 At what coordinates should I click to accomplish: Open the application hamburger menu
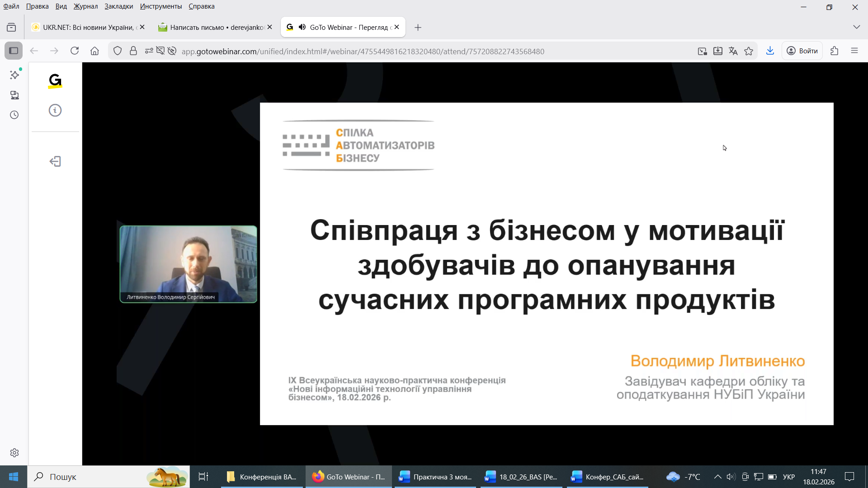(854, 51)
